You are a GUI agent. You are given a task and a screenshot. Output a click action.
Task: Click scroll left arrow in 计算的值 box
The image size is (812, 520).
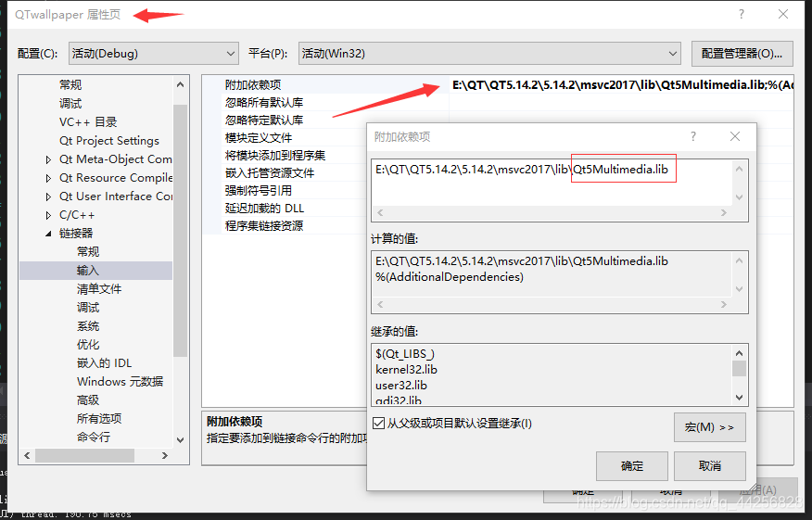[380, 305]
